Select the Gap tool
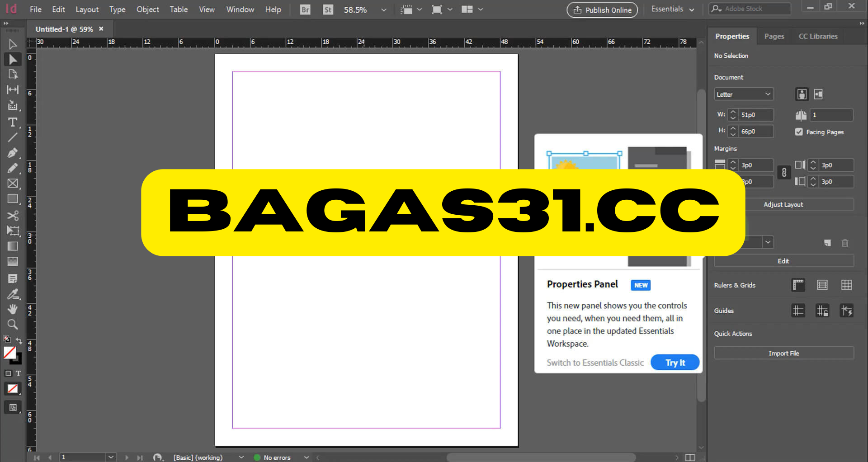Image resolution: width=868 pixels, height=462 pixels. click(12, 90)
